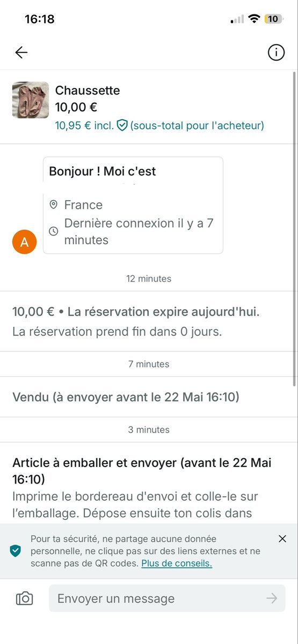Tap the camera icon to attach photo

point(25,598)
